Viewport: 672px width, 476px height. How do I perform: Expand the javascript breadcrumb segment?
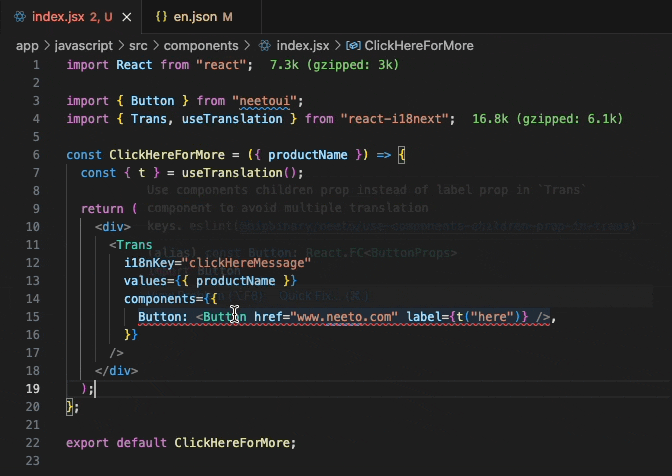(82, 45)
